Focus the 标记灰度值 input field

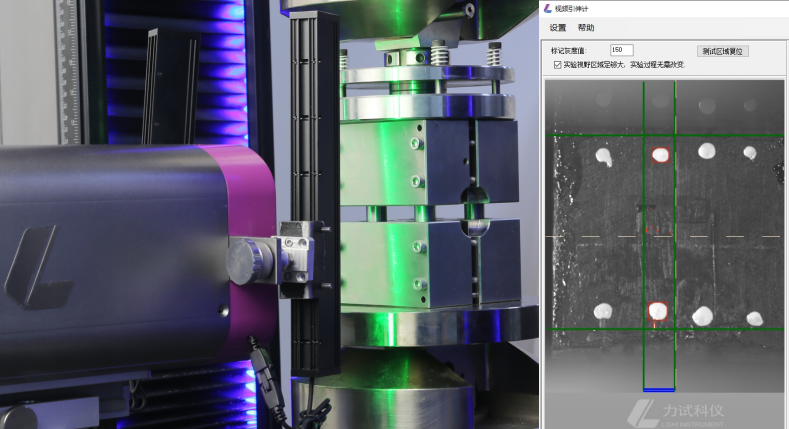620,50
